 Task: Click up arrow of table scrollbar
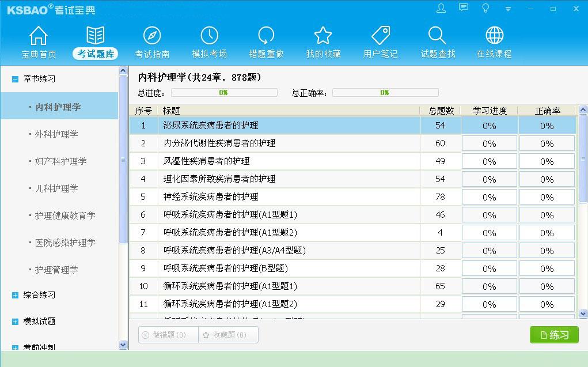click(583, 110)
